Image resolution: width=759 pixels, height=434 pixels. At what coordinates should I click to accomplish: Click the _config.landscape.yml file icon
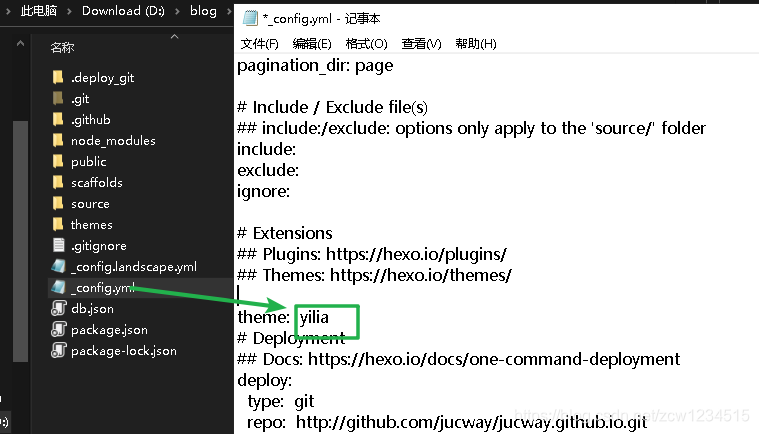click(59, 266)
